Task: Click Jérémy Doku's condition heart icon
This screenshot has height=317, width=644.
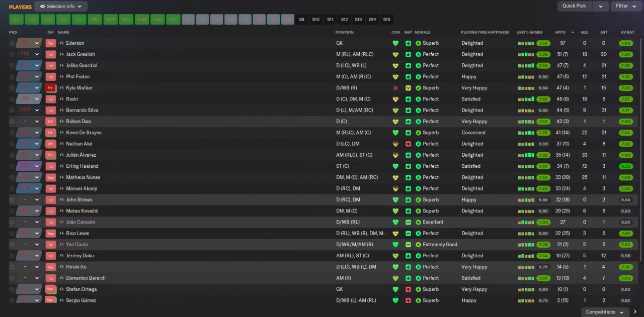Action: (395, 256)
